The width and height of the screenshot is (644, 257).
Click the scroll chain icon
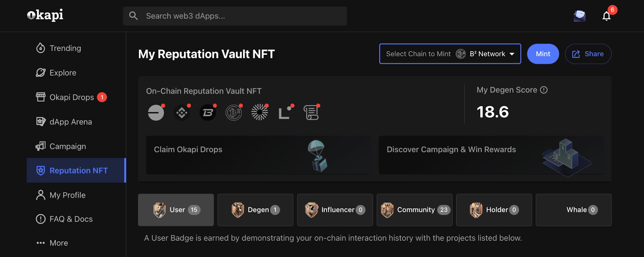[311, 113]
